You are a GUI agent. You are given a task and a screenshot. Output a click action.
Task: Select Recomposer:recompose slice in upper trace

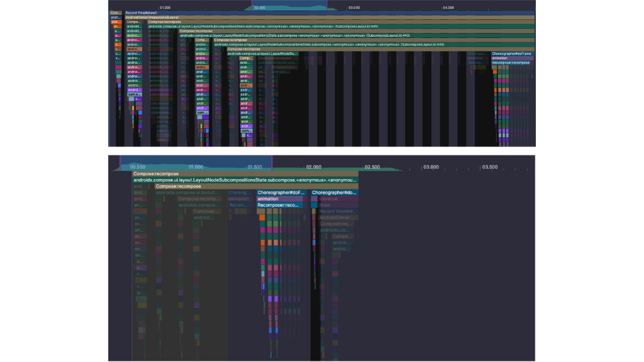pos(511,62)
